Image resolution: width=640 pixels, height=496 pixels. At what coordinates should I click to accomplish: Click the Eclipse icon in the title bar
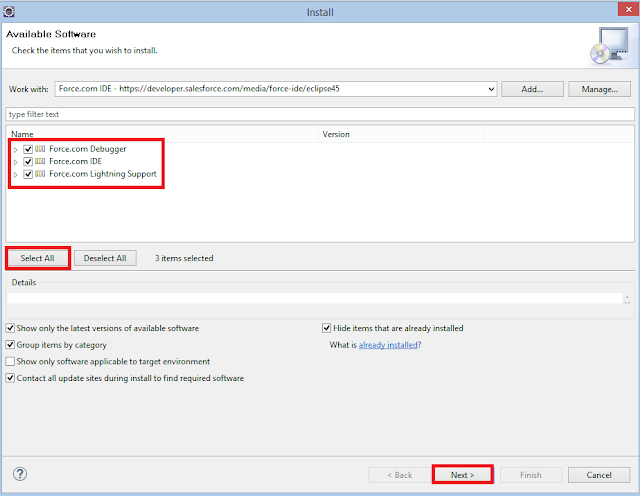[x=9, y=12]
